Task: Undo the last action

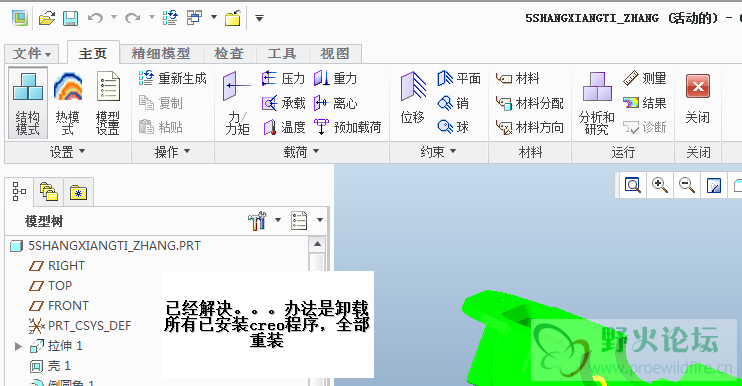Action: coord(95,18)
